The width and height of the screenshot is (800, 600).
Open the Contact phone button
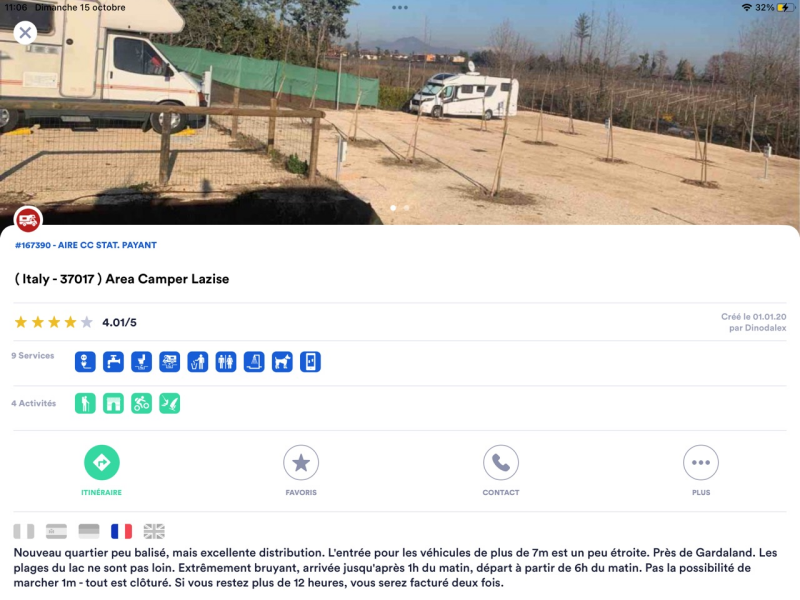pos(501,470)
